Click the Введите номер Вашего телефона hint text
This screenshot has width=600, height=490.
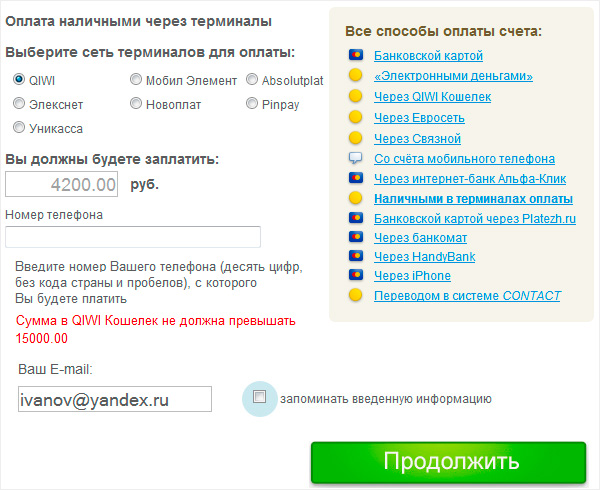point(159,283)
